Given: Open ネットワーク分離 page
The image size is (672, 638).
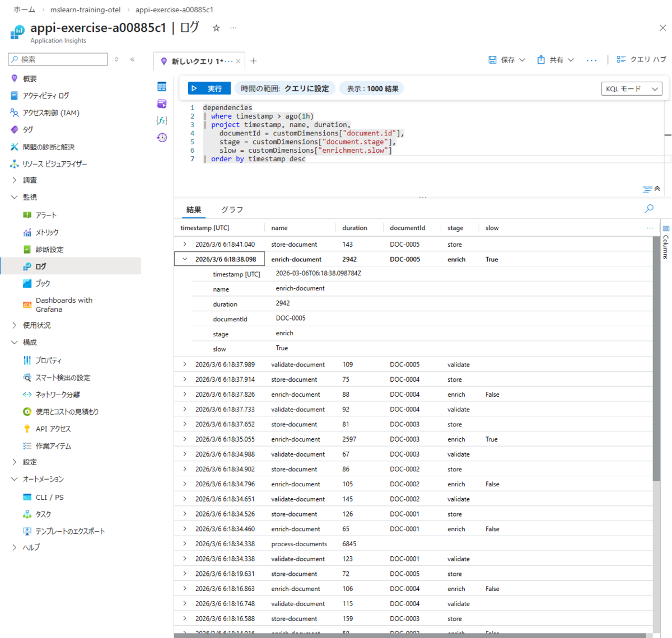Looking at the screenshot, I should coord(58,395).
